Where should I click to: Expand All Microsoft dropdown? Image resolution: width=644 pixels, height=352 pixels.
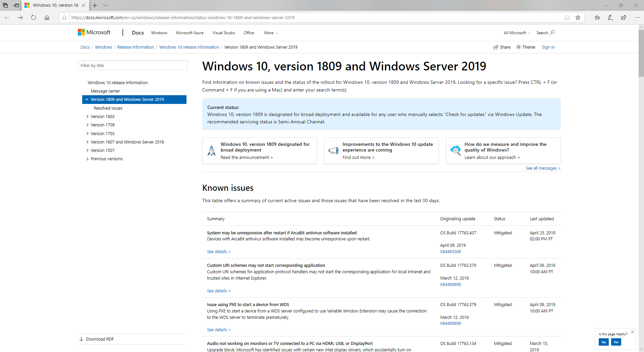click(517, 33)
